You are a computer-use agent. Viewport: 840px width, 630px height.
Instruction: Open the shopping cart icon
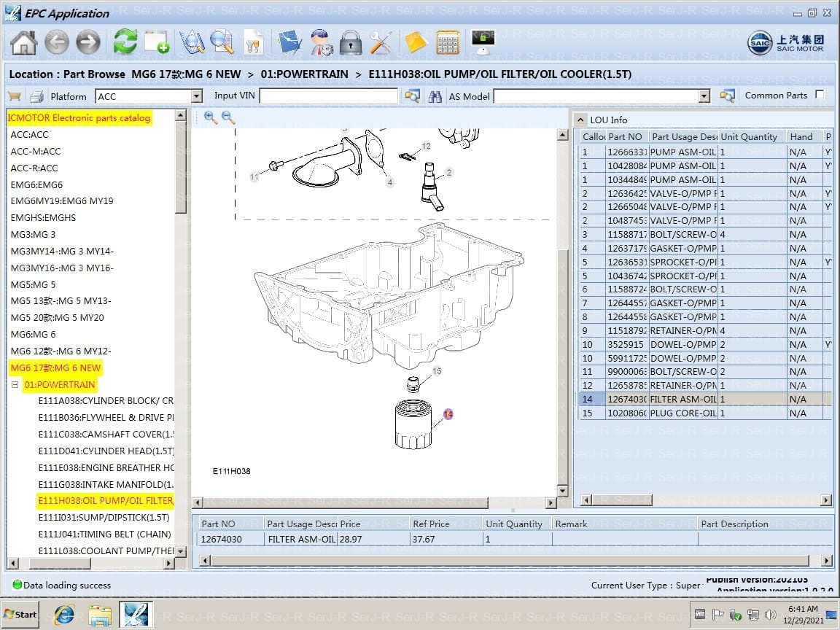point(15,96)
